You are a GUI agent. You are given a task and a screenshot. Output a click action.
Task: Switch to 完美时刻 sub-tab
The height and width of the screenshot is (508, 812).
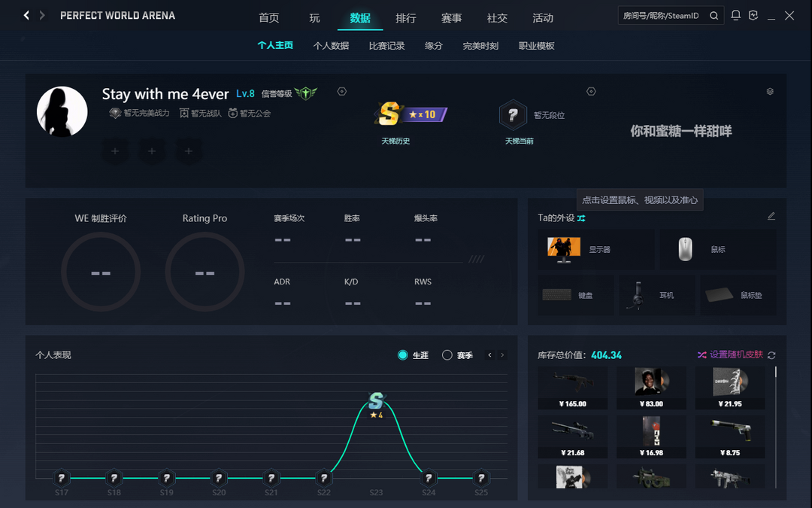[x=480, y=46]
